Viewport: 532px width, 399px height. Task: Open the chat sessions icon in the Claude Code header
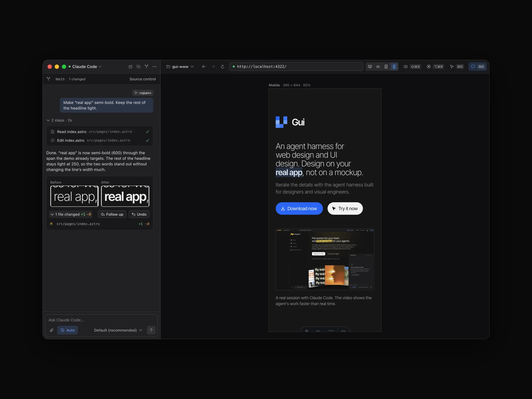click(x=138, y=67)
